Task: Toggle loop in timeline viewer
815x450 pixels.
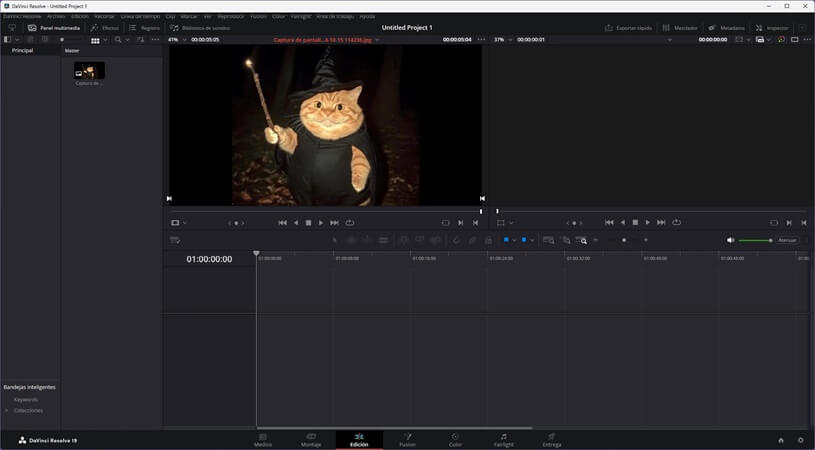Action: [676, 222]
